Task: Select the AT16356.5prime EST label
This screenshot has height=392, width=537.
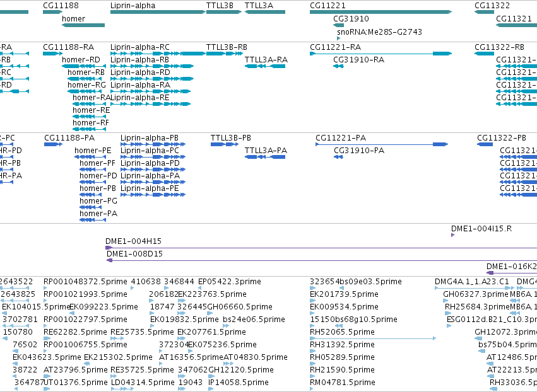Action: pyautogui.click(x=191, y=357)
